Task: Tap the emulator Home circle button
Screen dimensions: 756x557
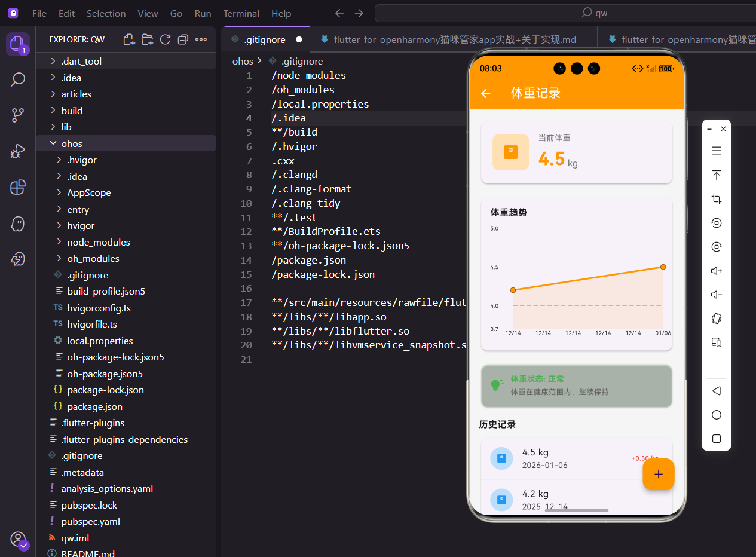Action: (717, 415)
